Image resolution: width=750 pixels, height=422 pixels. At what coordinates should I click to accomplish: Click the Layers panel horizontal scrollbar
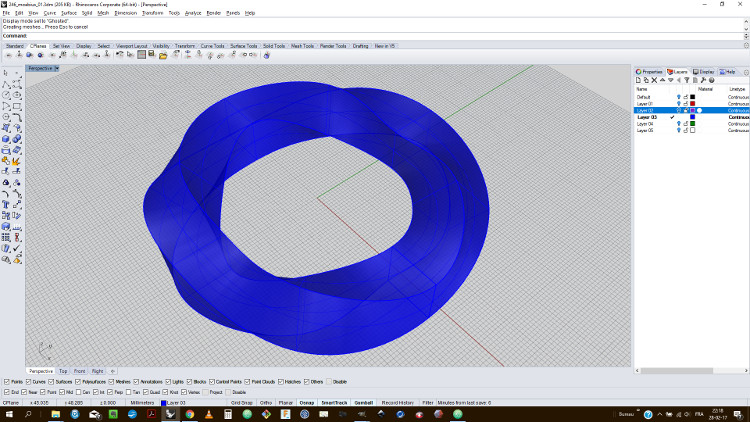click(677, 371)
